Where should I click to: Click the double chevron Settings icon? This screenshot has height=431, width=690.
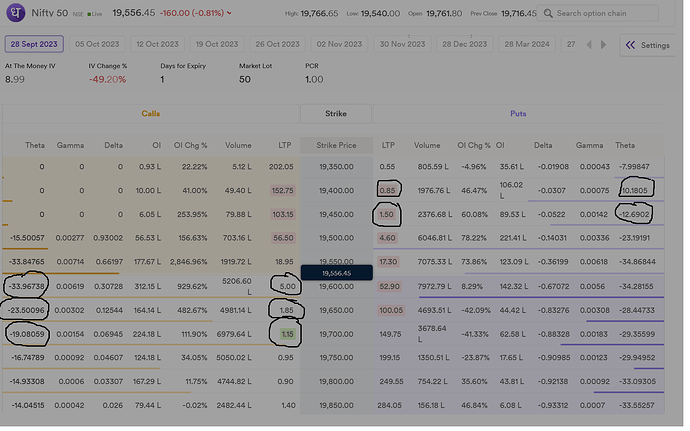point(629,45)
